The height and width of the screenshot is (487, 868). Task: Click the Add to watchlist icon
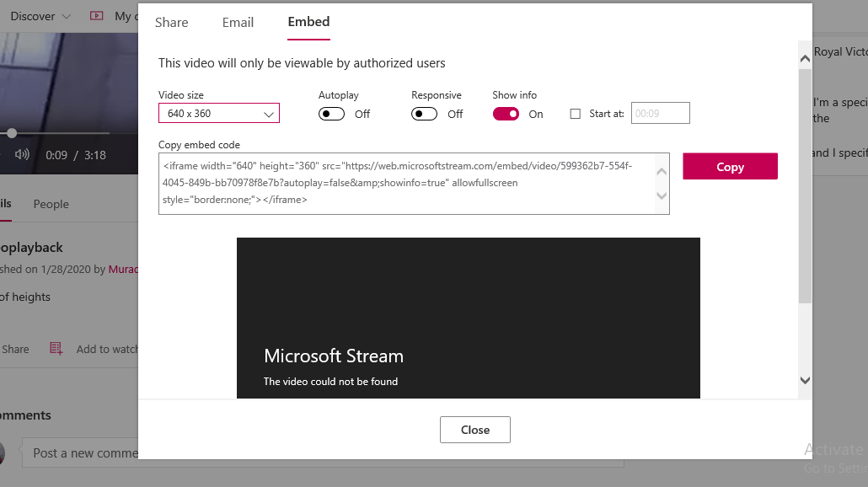(56, 348)
